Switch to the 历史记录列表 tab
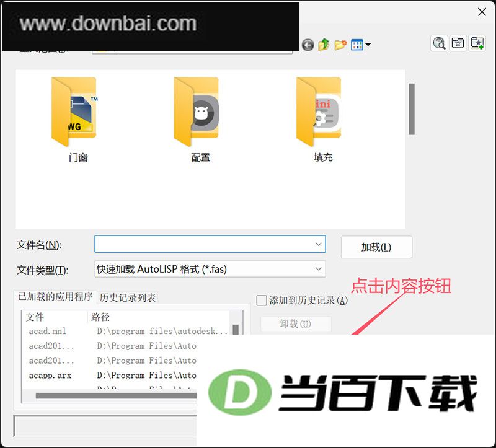This screenshot has width=496, height=448. pyautogui.click(x=128, y=297)
